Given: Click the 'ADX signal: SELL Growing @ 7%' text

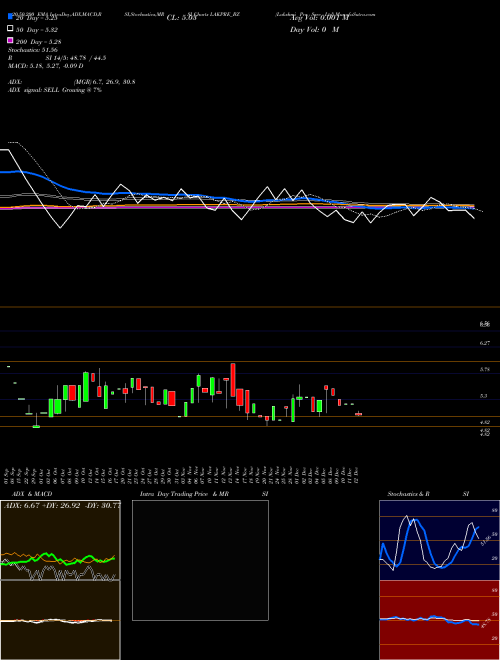Looking at the screenshot, I should tap(55, 90).
